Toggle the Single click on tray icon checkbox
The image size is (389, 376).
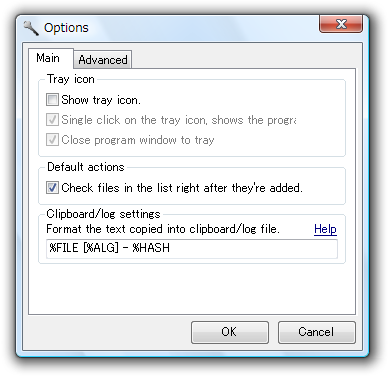52,120
